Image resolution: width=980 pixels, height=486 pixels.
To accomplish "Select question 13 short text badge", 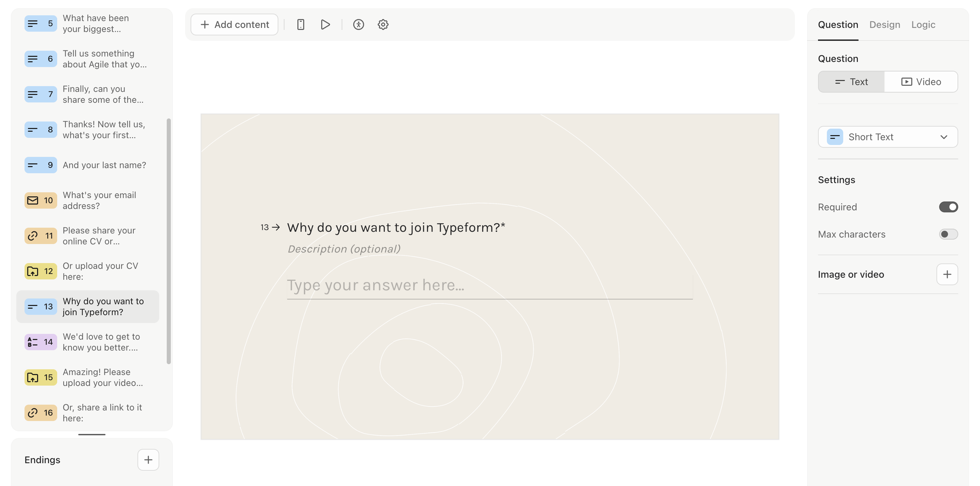I will pyautogui.click(x=41, y=307).
